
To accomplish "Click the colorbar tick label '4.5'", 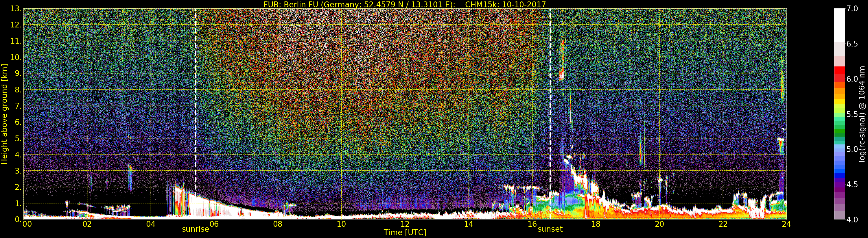I will [852, 184].
